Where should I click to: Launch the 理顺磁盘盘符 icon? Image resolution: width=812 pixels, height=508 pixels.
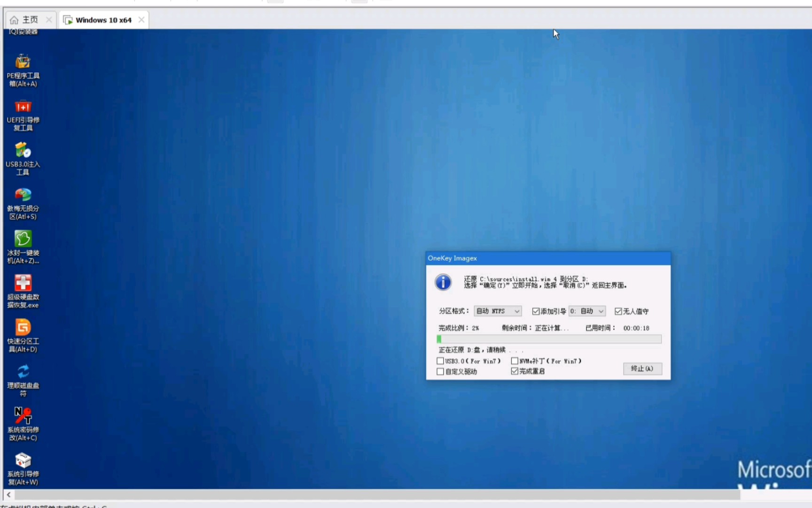click(23, 380)
